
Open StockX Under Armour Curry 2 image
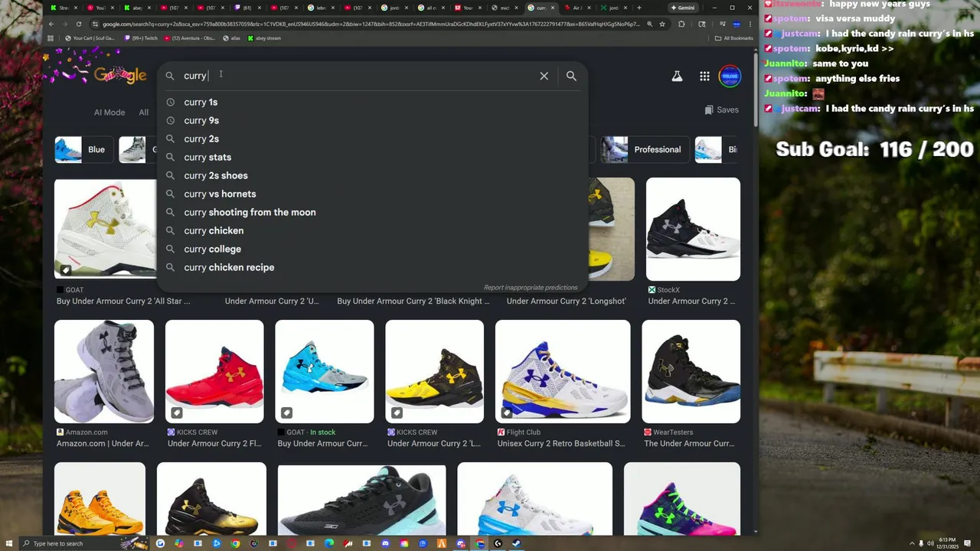pos(693,230)
